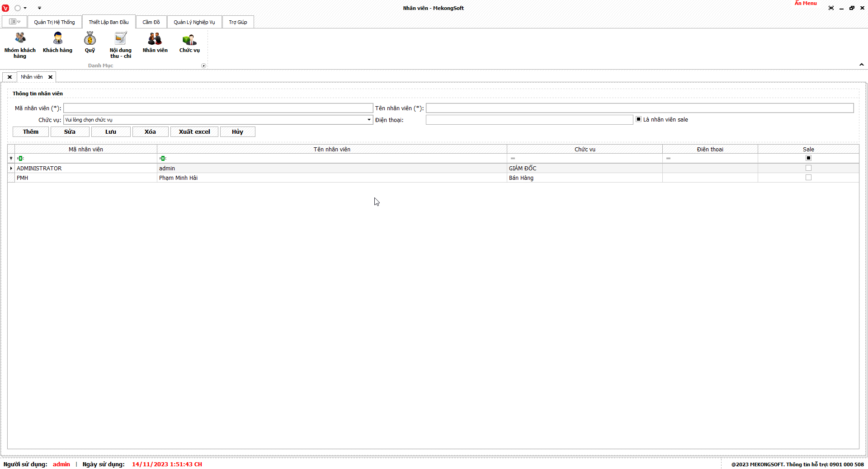The width and height of the screenshot is (868, 469).
Task: Click the filter icon in Tên nhân viên filter cell
Action: tap(163, 158)
